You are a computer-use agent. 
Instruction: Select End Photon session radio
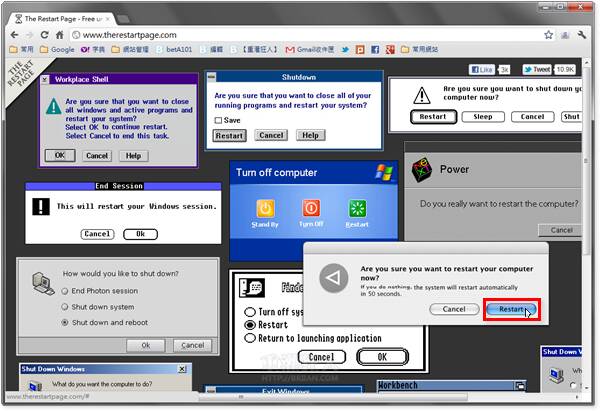click(x=65, y=291)
